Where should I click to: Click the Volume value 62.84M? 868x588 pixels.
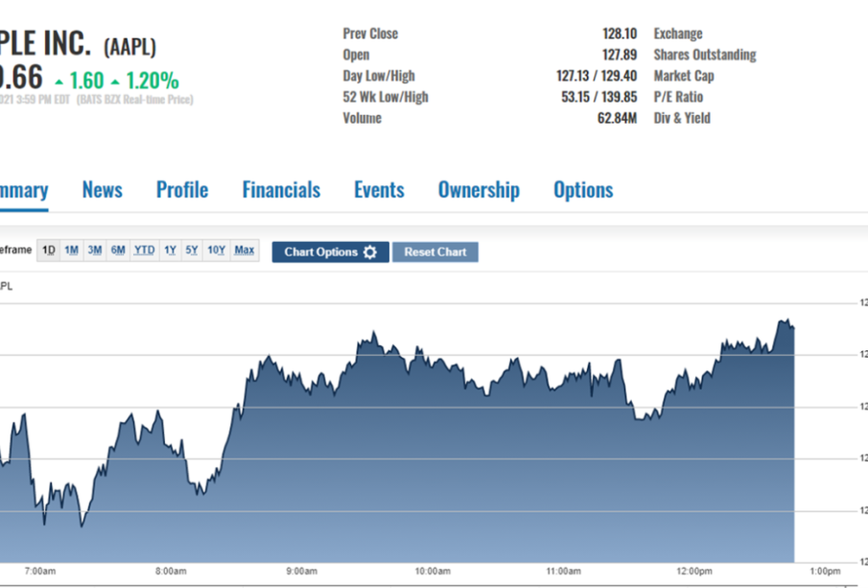(618, 118)
